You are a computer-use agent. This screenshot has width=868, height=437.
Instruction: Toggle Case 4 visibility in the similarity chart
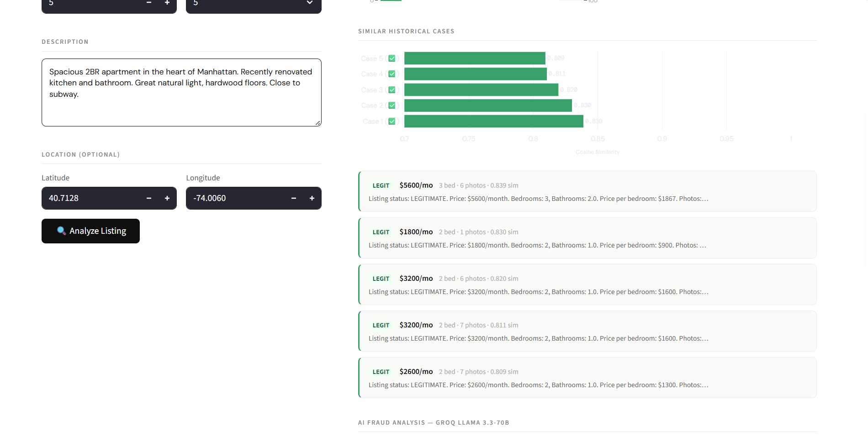(x=392, y=74)
